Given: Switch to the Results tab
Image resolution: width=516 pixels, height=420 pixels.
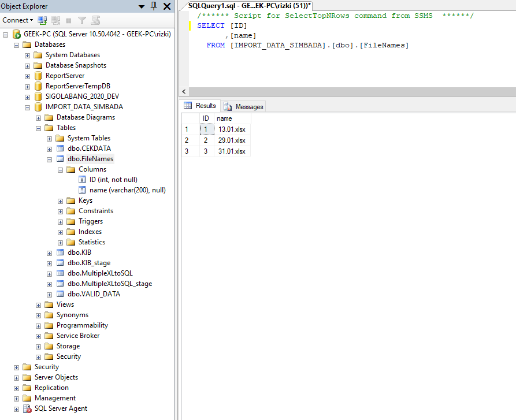Looking at the screenshot, I should [200, 106].
